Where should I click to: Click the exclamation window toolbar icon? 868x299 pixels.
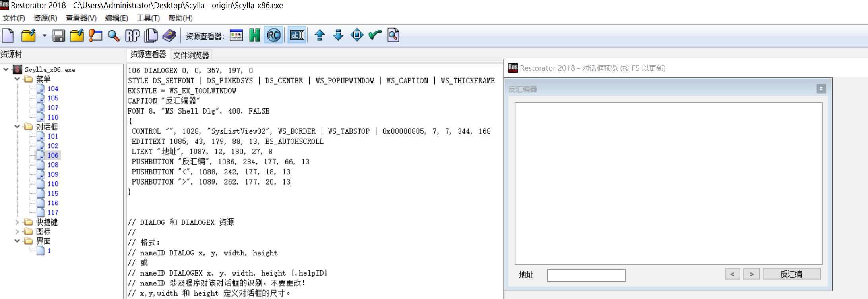coord(95,36)
